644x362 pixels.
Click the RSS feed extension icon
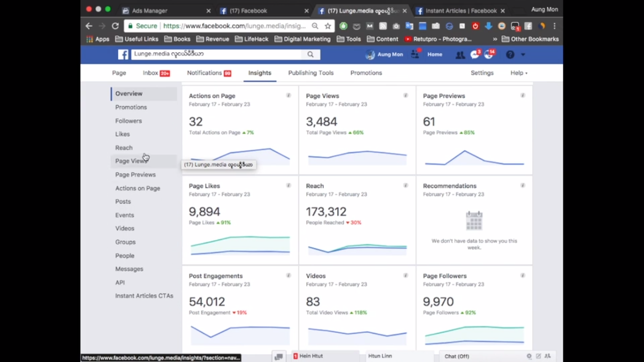tap(383, 26)
